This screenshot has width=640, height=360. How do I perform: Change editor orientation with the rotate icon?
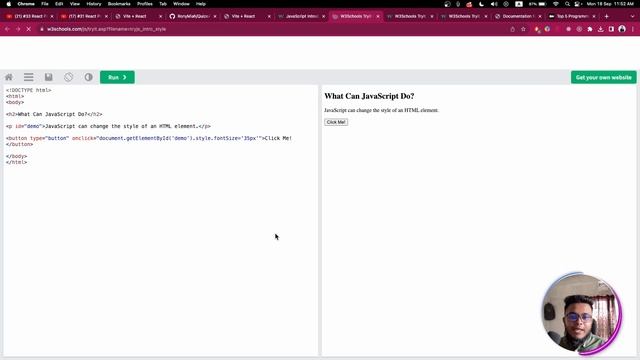(69, 77)
